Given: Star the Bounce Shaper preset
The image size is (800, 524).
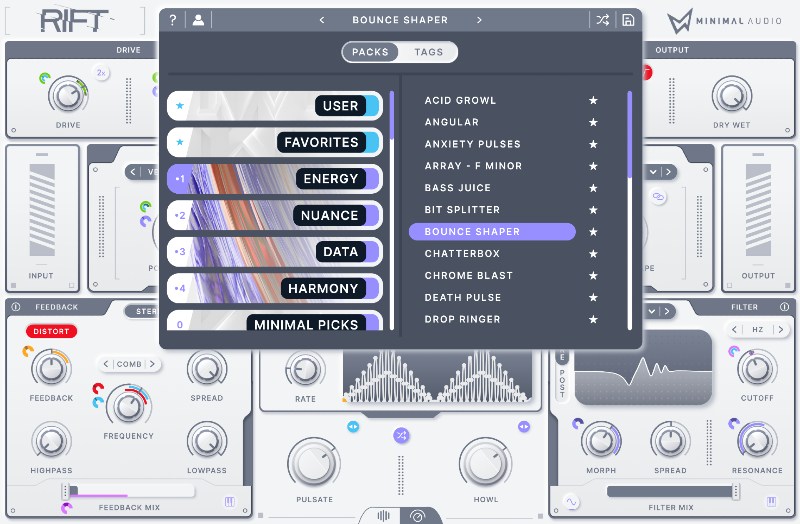Looking at the screenshot, I should [593, 232].
